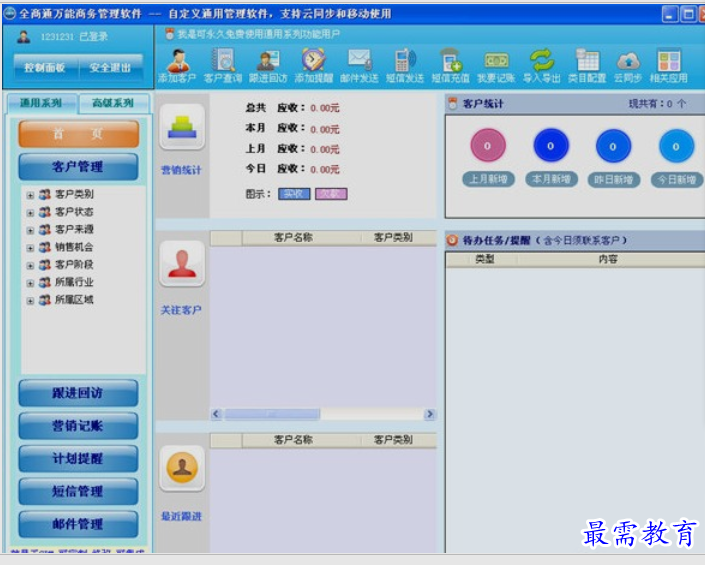
Task: Click the 待办任务/提醒 header icon
Action: coord(452,240)
